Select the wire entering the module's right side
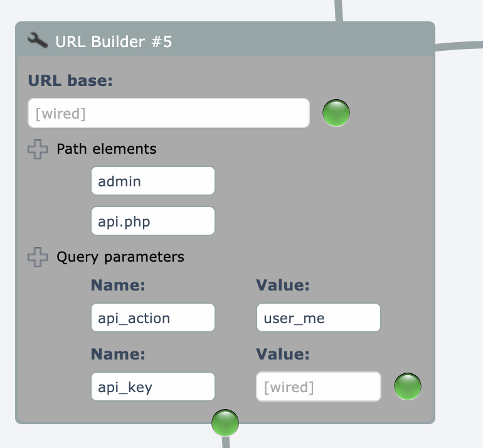 [x=459, y=46]
